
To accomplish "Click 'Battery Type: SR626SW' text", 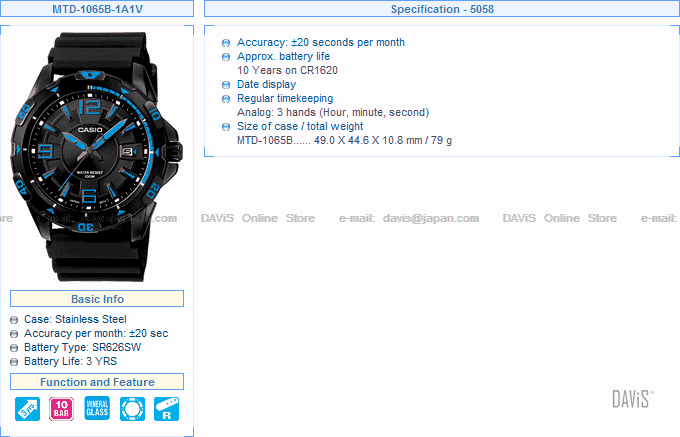I will click(82, 347).
